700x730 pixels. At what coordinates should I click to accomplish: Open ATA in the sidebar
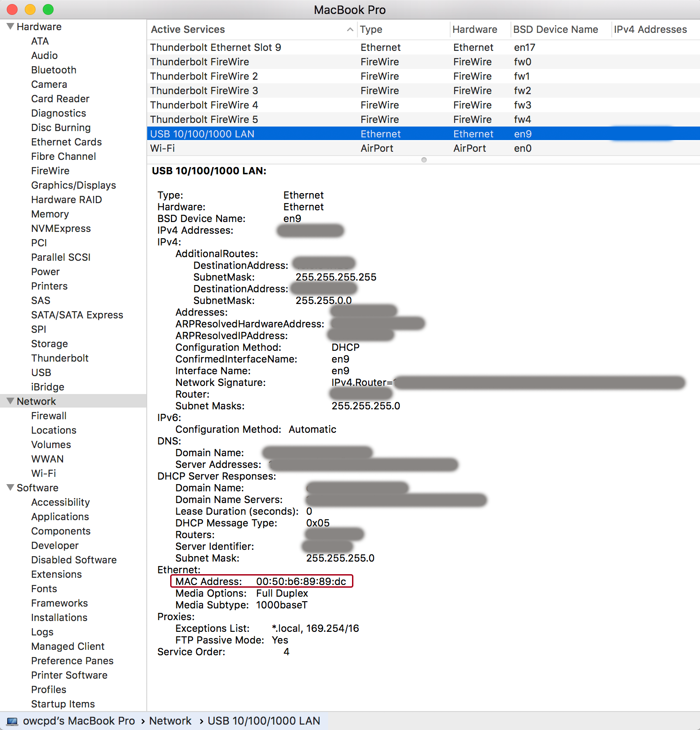40,41
